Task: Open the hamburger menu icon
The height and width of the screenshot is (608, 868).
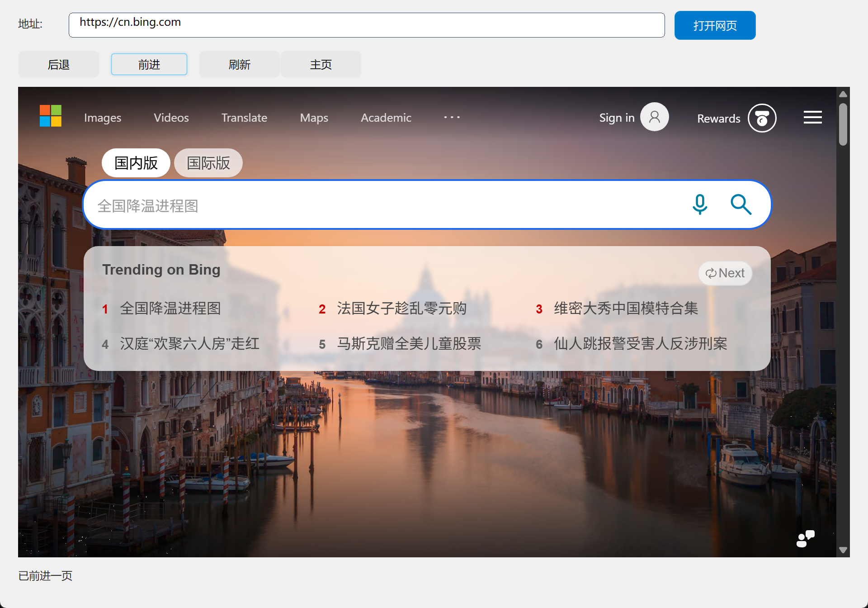Action: pos(812,118)
